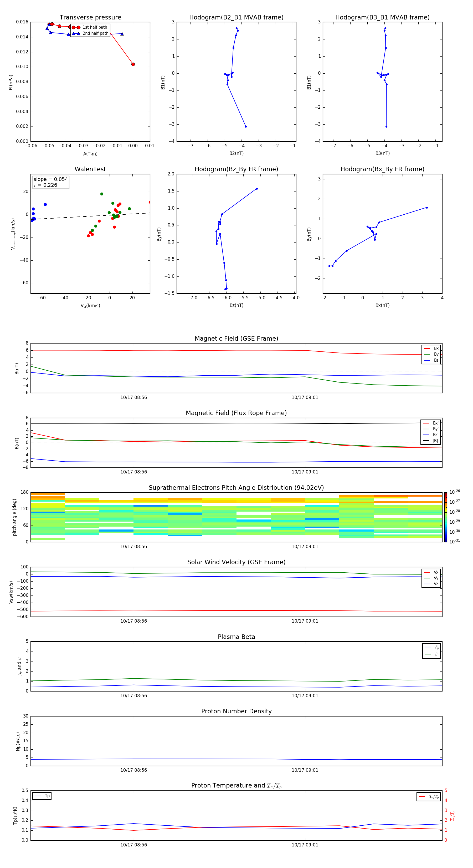Click the 'WalenTest' plot title
The height and width of the screenshot is (868, 473).
(90, 169)
